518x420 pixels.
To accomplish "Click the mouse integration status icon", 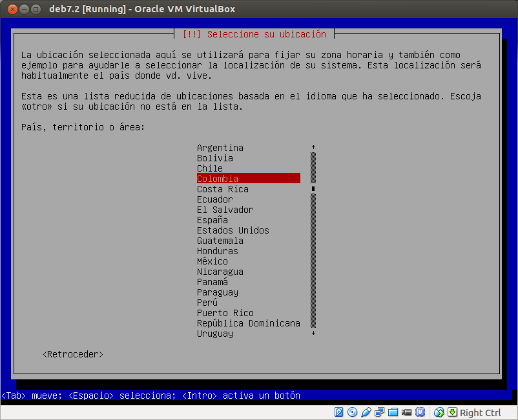I will (x=439, y=412).
